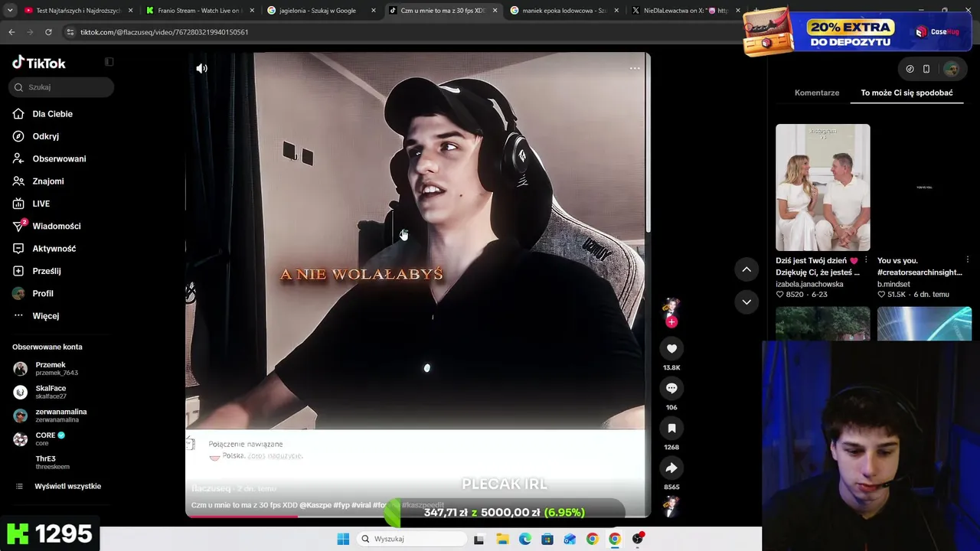
Task: Open File Explorer from the taskbar
Action: tap(502, 539)
